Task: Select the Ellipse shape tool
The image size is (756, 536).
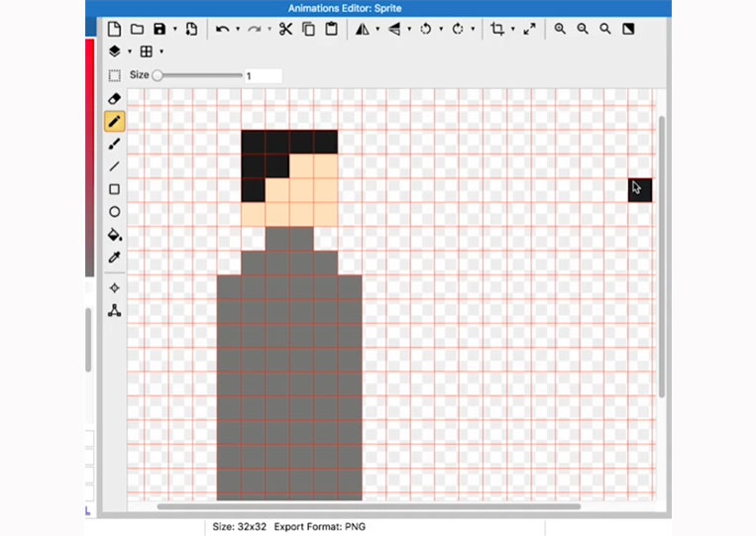Action: coord(114,212)
